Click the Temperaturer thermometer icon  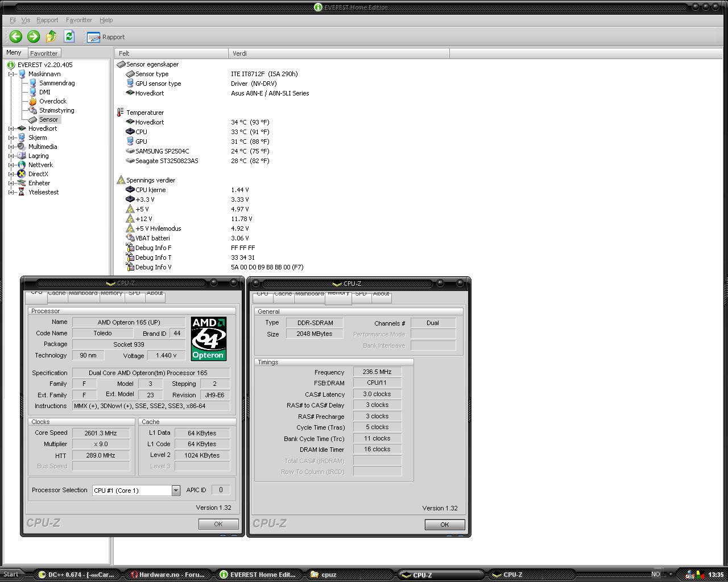tap(121, 113)
